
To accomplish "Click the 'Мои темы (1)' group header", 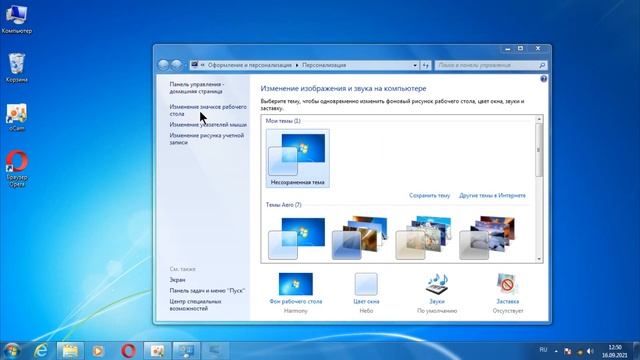I will [x=283, y=121].
